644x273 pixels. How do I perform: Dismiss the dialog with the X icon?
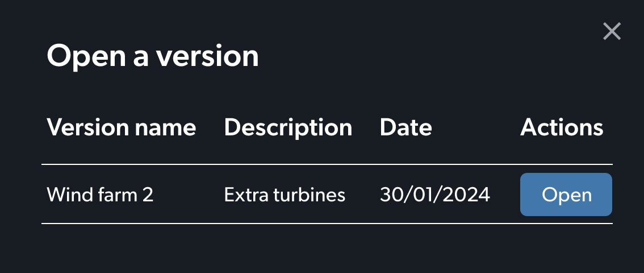[612, 31]
